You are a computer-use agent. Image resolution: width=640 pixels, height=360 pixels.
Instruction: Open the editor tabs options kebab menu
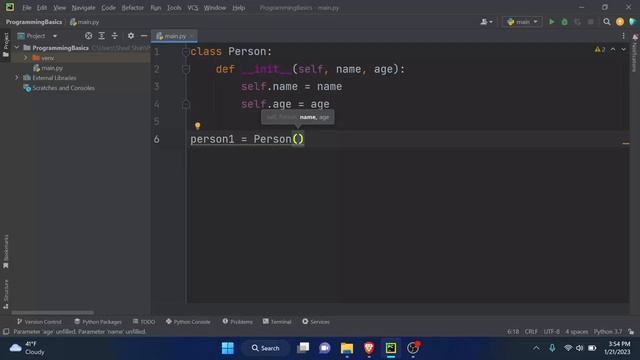pos(623,36)
